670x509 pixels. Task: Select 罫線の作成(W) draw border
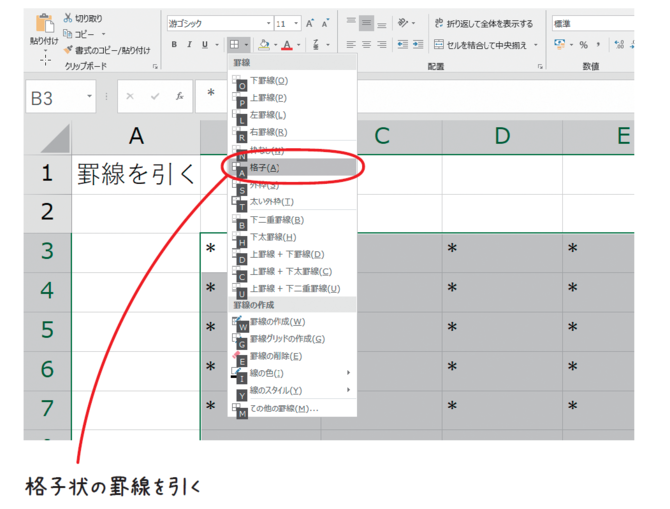(293, 322)
